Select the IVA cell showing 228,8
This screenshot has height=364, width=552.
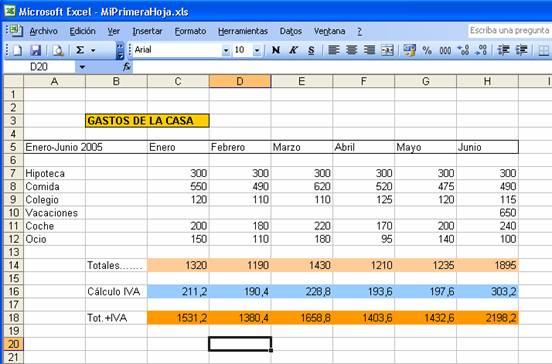(302, 291)
